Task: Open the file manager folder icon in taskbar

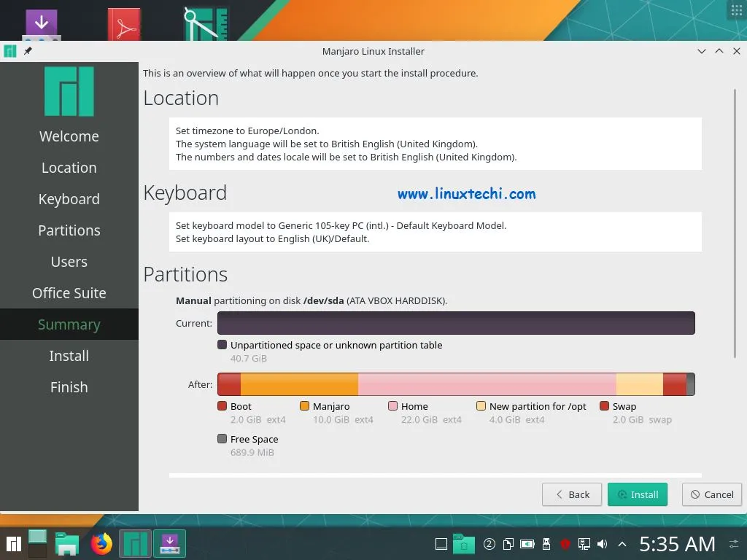Action: click(67, 543)
